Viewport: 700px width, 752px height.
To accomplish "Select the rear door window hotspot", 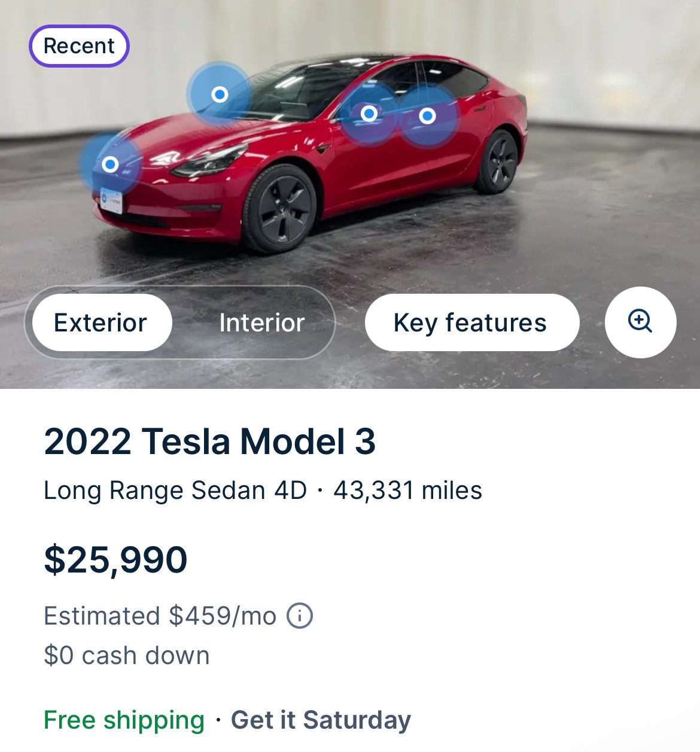I will tap(427, 115).
